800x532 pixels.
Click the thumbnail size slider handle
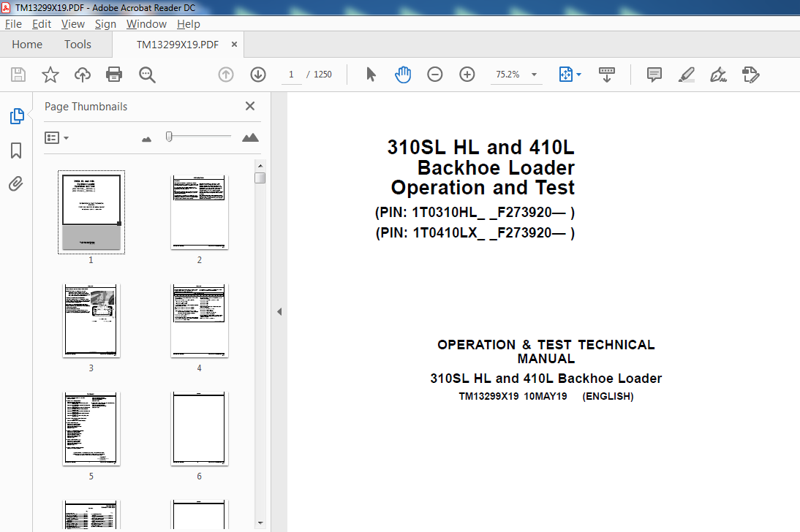(x=169, y=137)
